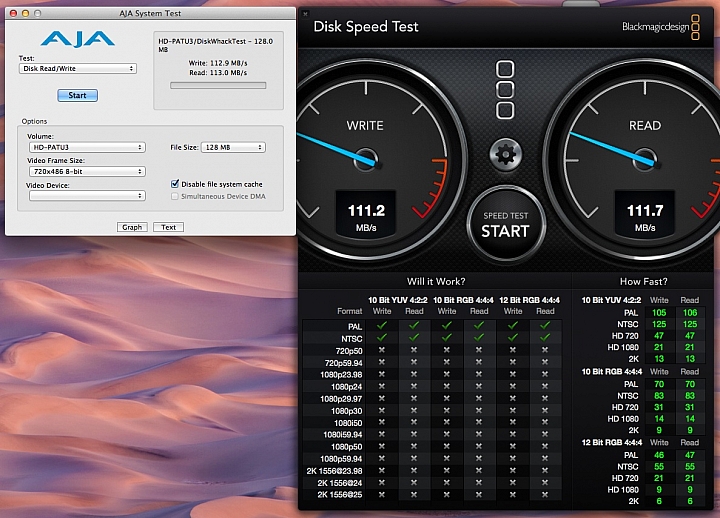Click the 'Read: 113.0 MB/s' result
This screenshot has width=720, height=518.
tap(218, 73)
